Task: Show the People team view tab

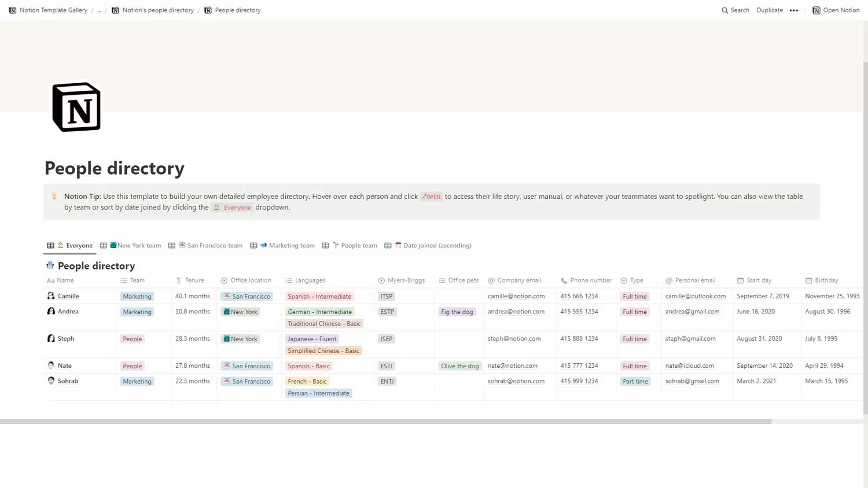Action: (350, 245)
